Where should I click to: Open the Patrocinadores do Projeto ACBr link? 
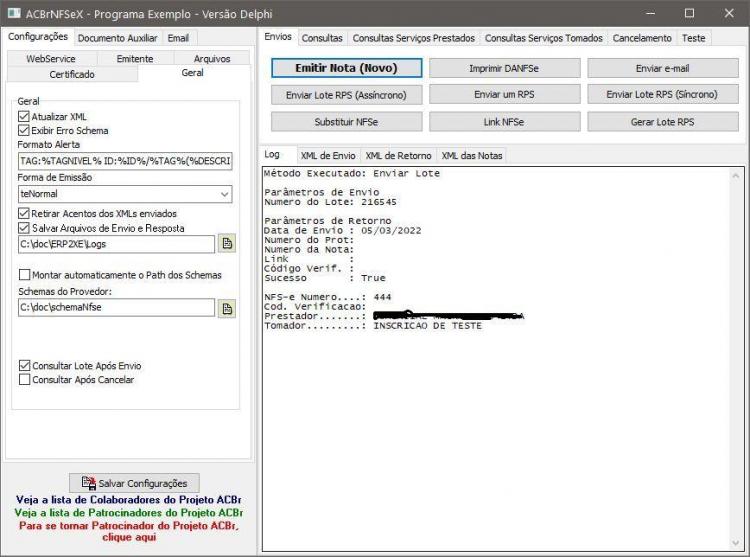coord(129,513)
